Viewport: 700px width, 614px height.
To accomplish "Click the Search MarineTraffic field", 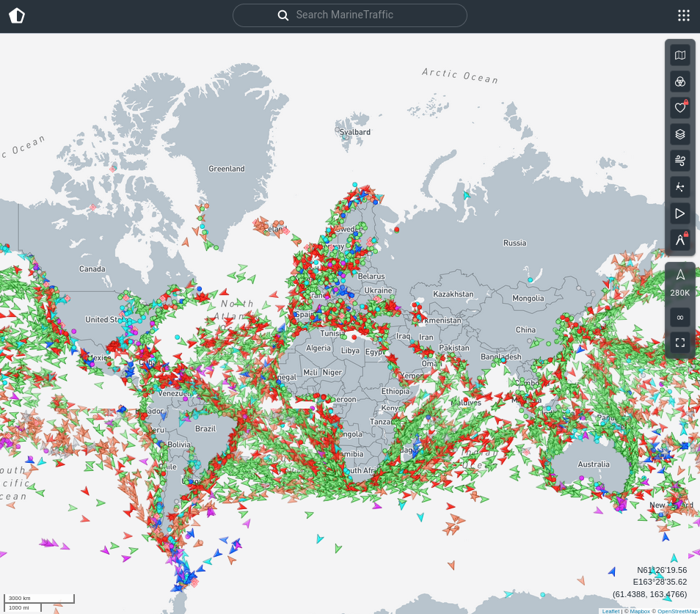I will [x=350, y=15].
